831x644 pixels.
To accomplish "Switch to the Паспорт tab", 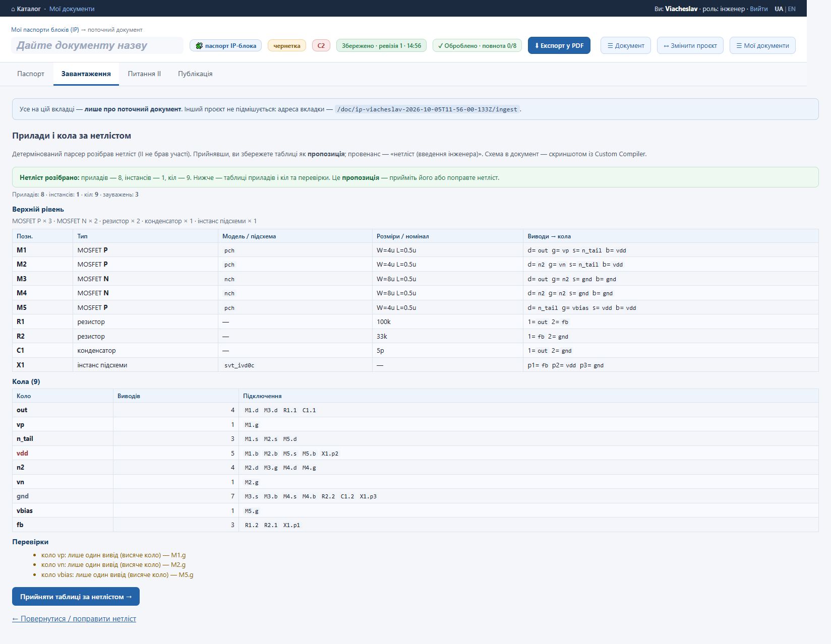I will pos(31,74).
